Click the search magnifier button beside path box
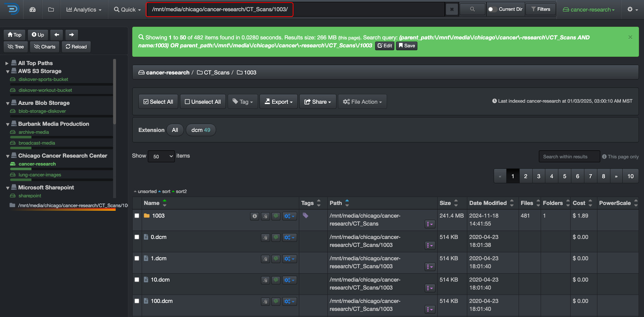The image size is (644, 317). click(x=472, y=9)
